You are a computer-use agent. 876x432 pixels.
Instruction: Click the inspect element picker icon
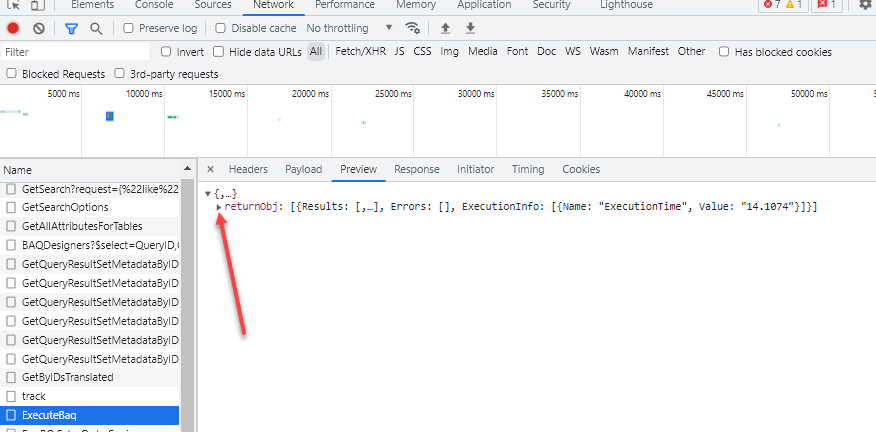coord(13,5)
